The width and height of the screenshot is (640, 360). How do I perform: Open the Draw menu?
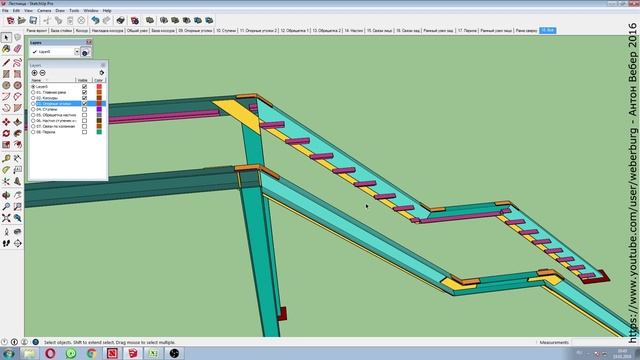[x=60, y=11]
